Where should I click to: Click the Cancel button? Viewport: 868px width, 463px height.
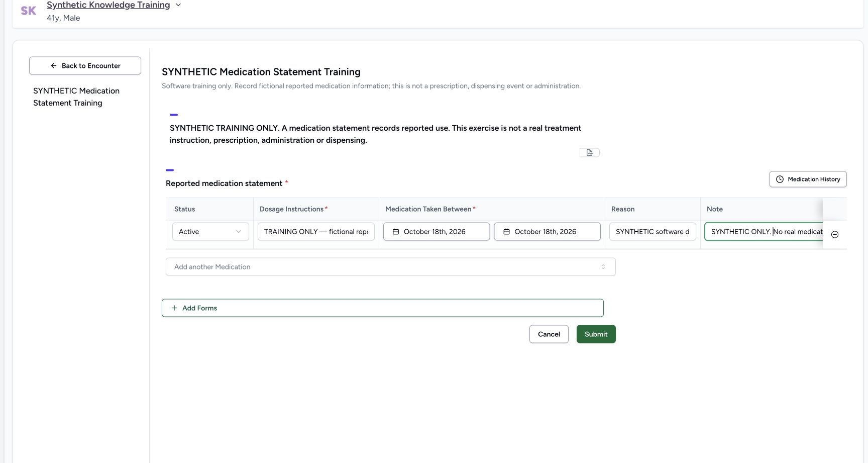[x=549, y=334]
